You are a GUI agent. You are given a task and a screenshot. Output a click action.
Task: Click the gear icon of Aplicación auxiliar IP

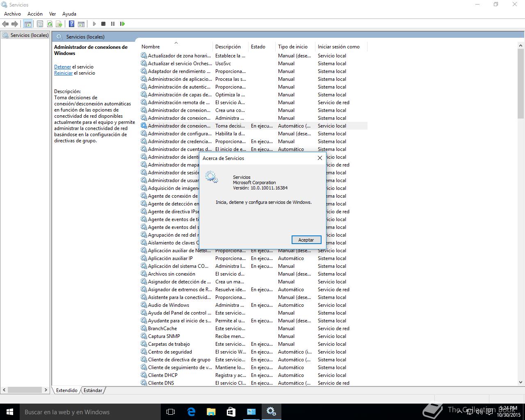tap(144, 258)
